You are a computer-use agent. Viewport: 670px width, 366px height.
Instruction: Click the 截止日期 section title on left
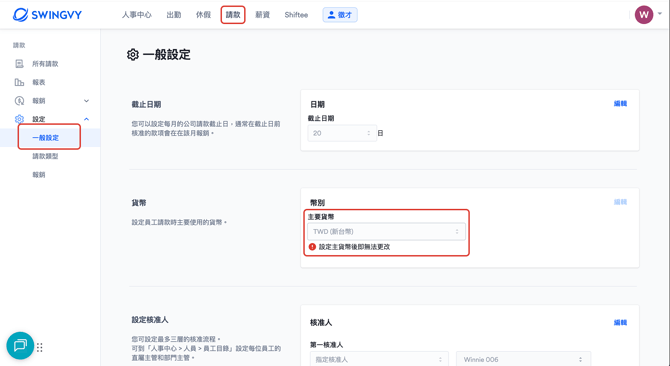coord(146,104)
